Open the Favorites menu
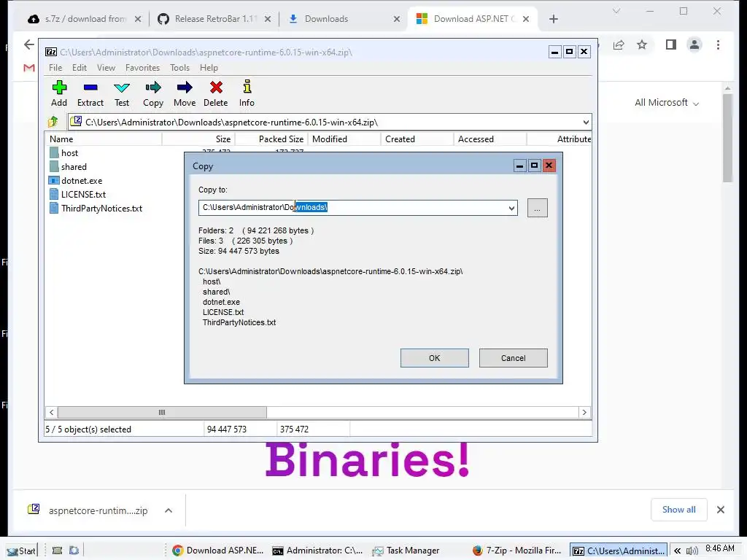 [x=142, y=68]
